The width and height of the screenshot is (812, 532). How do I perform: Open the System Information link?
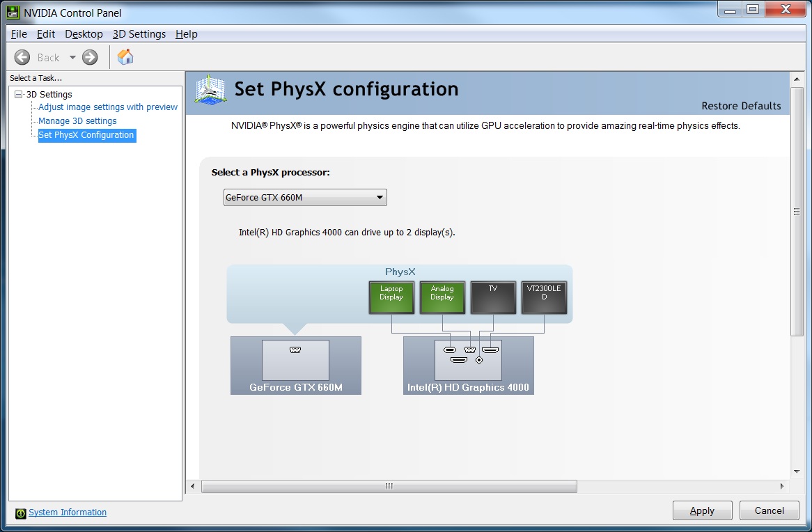68,513
